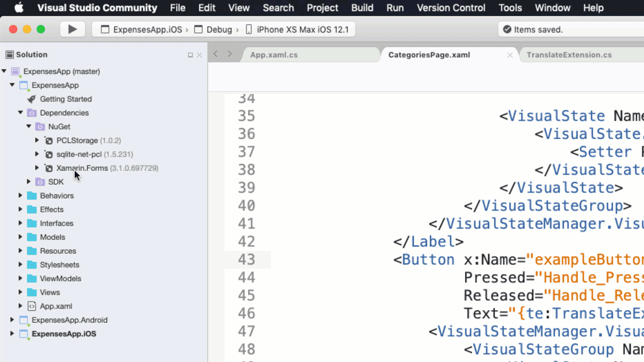The image size is (644, 362).
Task: Expand the Effects folder
Action: pos(20,209)
